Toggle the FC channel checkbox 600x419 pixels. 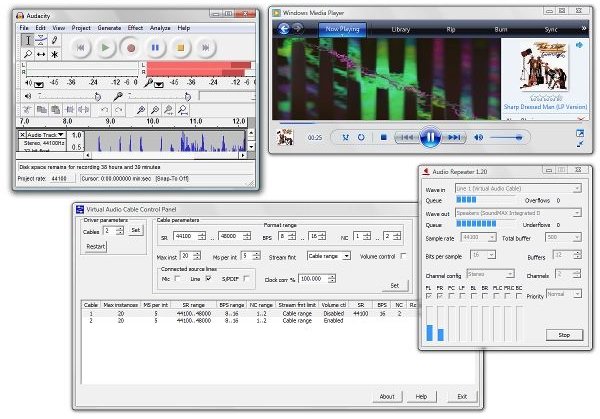click(451, 296)
